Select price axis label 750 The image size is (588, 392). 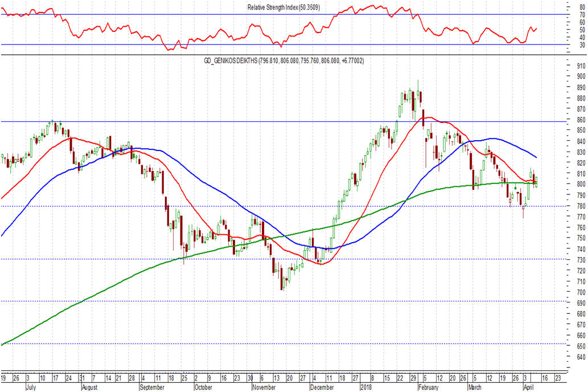pos(581,238)
